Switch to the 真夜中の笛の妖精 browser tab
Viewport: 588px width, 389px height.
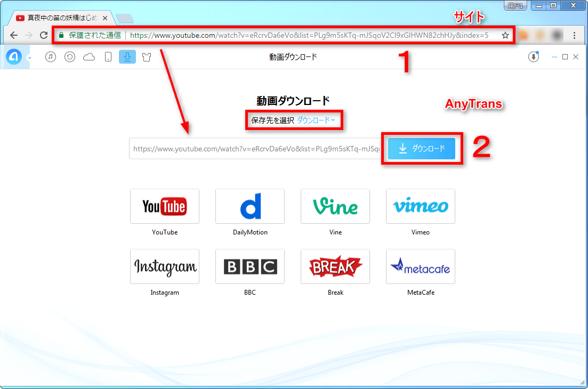click(59, 17)
